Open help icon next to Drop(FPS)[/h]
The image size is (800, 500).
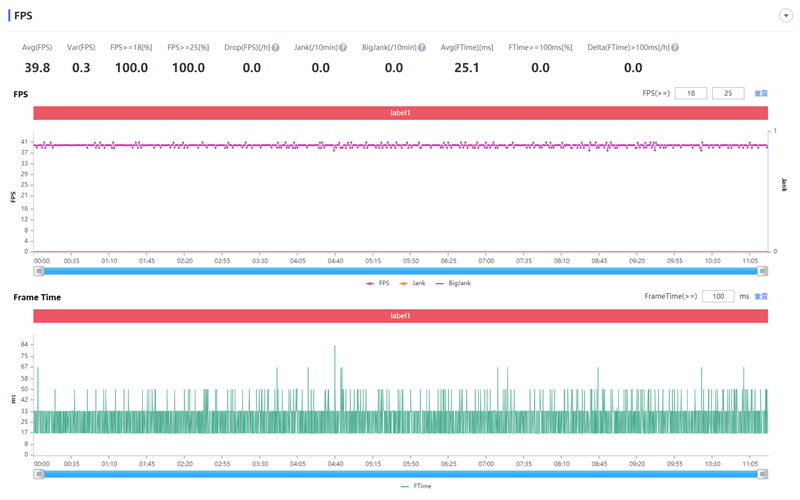(276, 47)
